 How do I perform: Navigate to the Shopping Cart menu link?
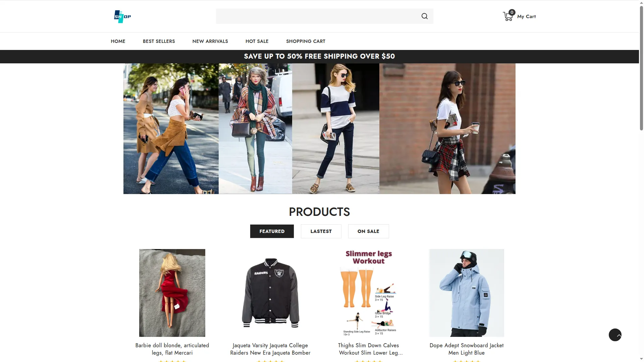pos(306,41)
